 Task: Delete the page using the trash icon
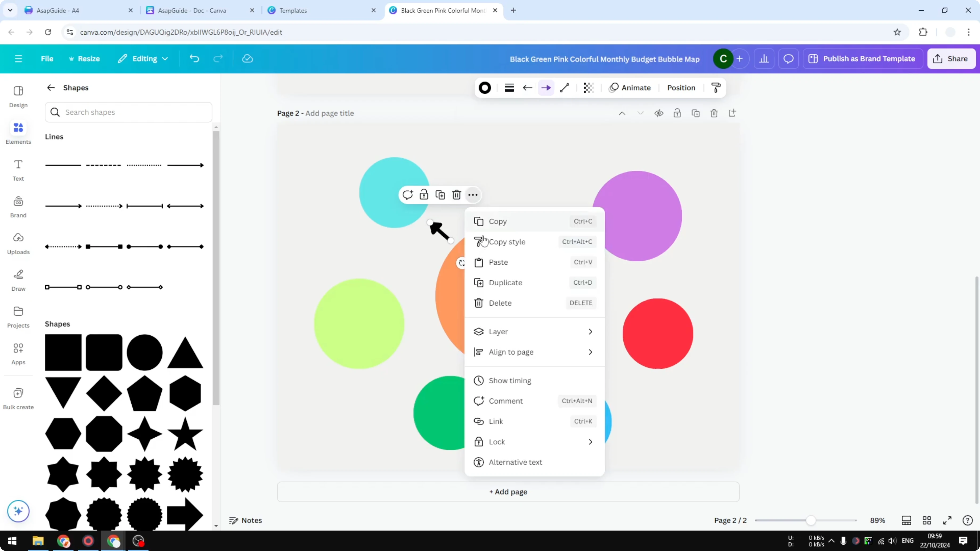click(x=714, y=113)
